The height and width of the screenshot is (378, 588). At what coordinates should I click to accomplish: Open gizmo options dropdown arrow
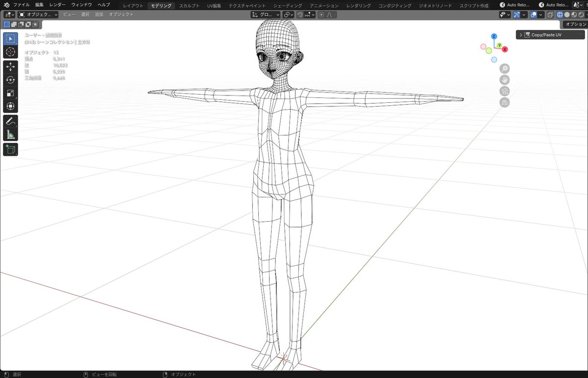[x=524, y=15]
